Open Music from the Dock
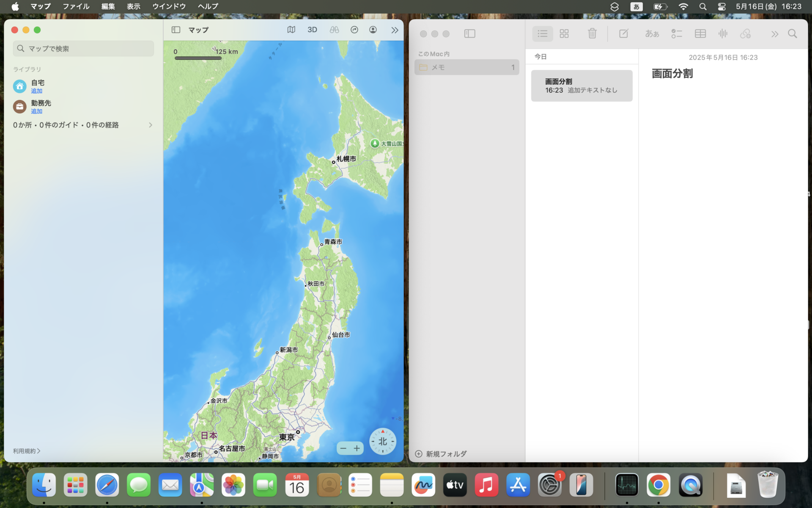 click(486, 485)
